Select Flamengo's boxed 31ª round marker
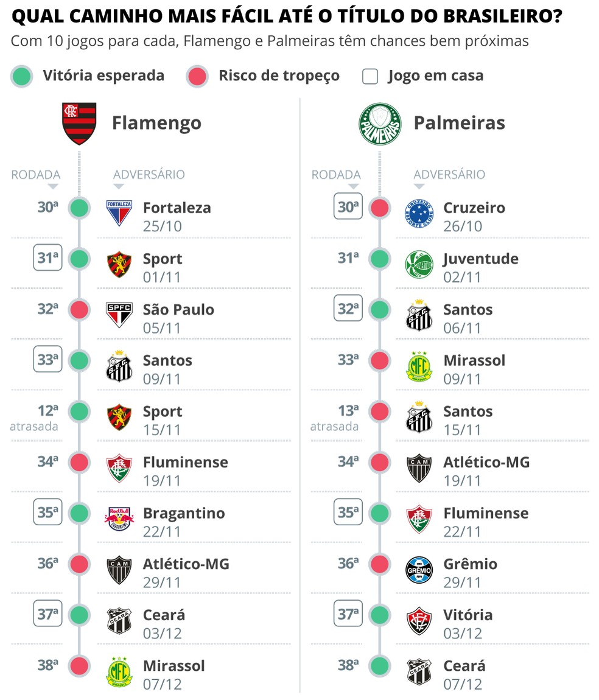The width and height of the screenshot is (599, 700). coord(47,259)
